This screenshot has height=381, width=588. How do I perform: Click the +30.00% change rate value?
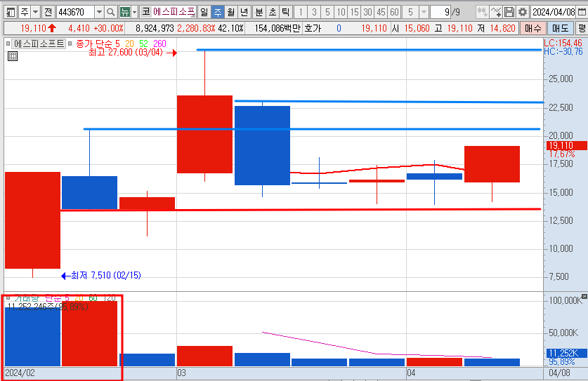pos(108,28)
